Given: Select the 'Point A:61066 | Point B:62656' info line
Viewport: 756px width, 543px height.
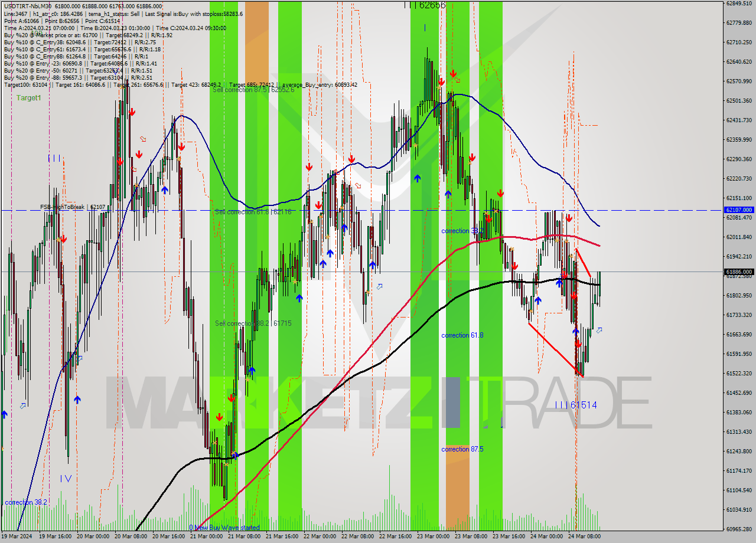Looking at the screenshot, I should tap(62, 21).
